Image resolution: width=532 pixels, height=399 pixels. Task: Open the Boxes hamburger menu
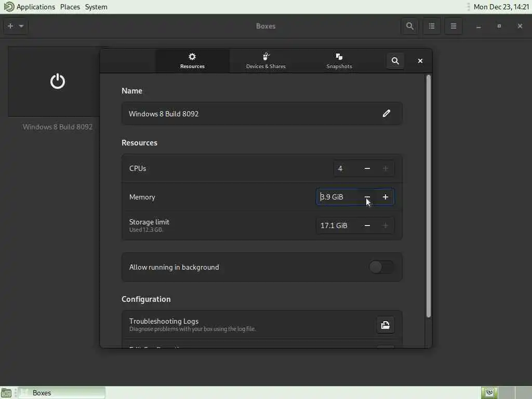[x=453, y=26]
